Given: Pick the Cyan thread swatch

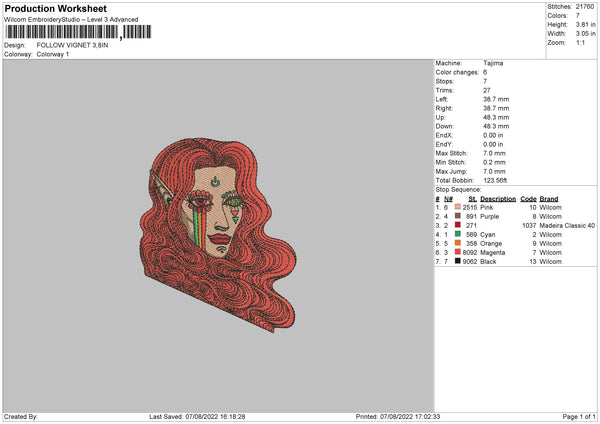Looking at the screenshot, I should tap(458, 234).
